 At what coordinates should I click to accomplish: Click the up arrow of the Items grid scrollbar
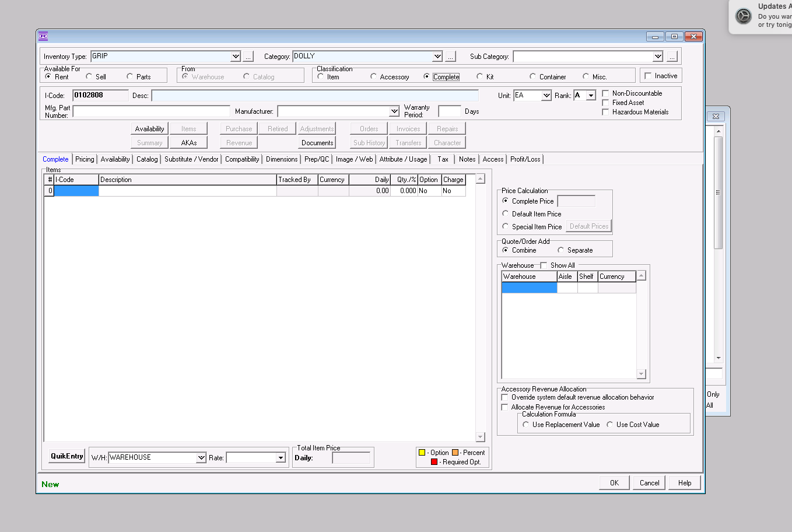click(481, 179)
